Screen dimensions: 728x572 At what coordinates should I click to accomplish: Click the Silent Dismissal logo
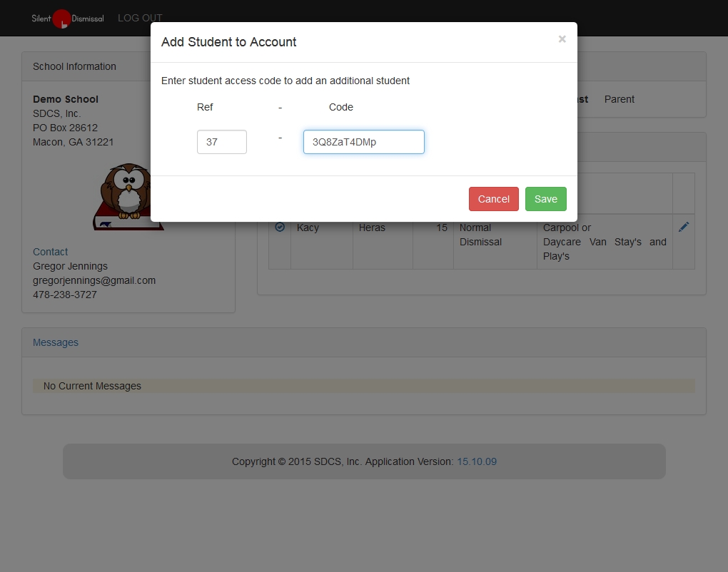coord(67,19)
